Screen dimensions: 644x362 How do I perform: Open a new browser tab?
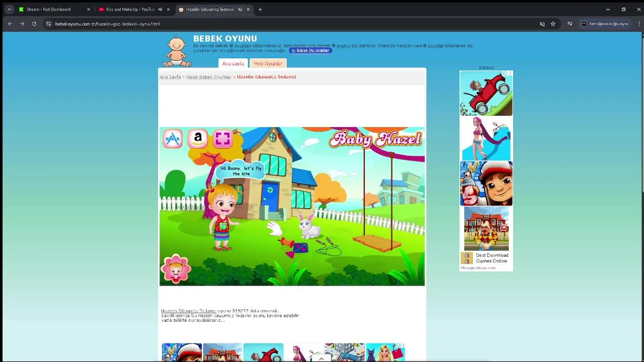tap(260, 9)
